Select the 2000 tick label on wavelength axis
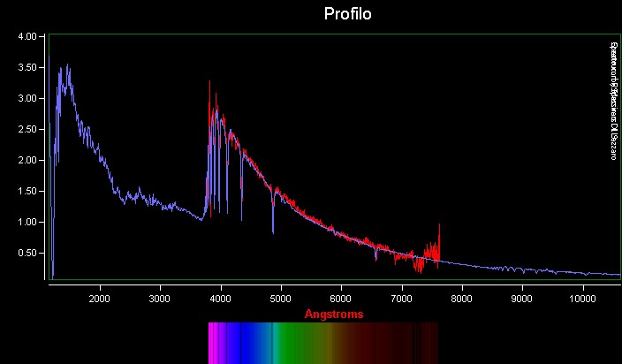Screen dimensions: 622x364 (100, 299)
